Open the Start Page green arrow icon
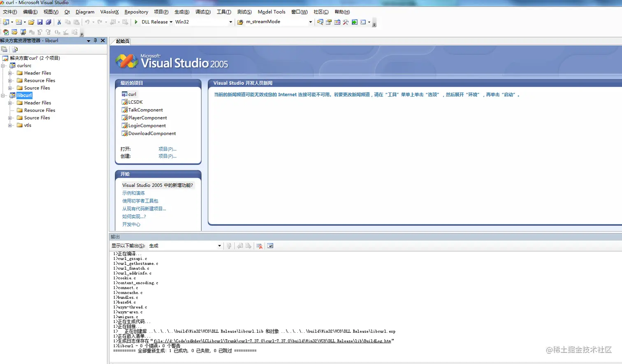The width and height of the screenshot is (622, 364). pos(355,22)
